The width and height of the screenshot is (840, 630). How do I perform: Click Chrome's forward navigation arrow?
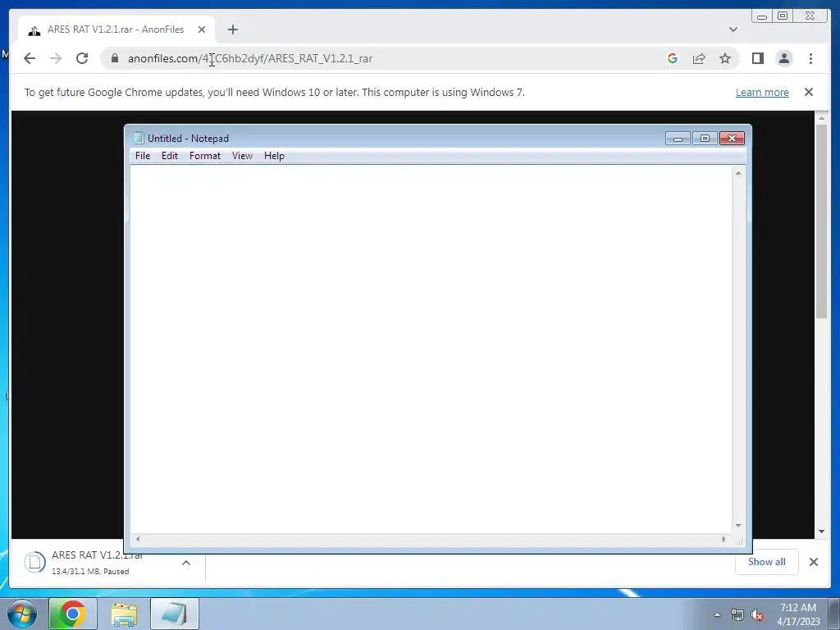click(x=56, y=58)
